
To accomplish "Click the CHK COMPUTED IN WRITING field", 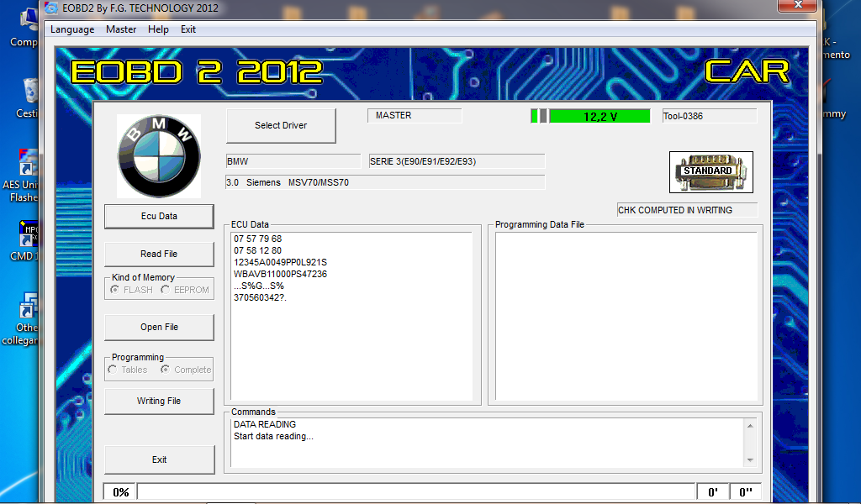I will (x=688, y=210).
